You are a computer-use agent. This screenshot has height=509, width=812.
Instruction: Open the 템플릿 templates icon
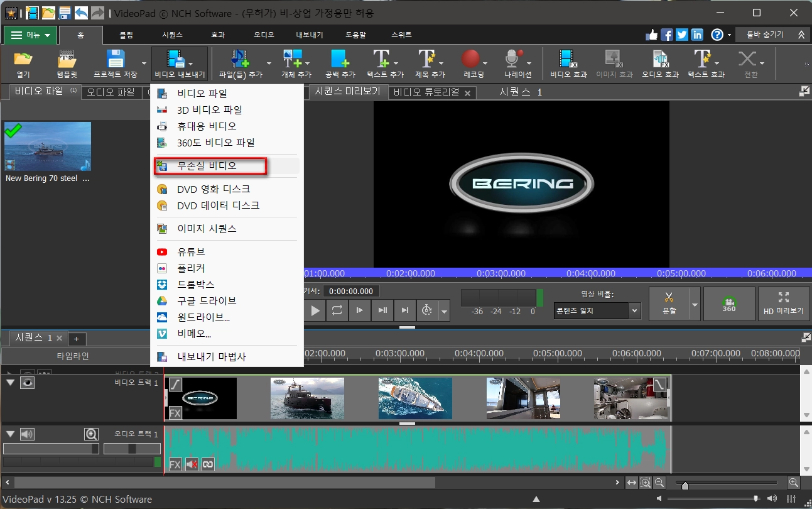pos(67,64)
